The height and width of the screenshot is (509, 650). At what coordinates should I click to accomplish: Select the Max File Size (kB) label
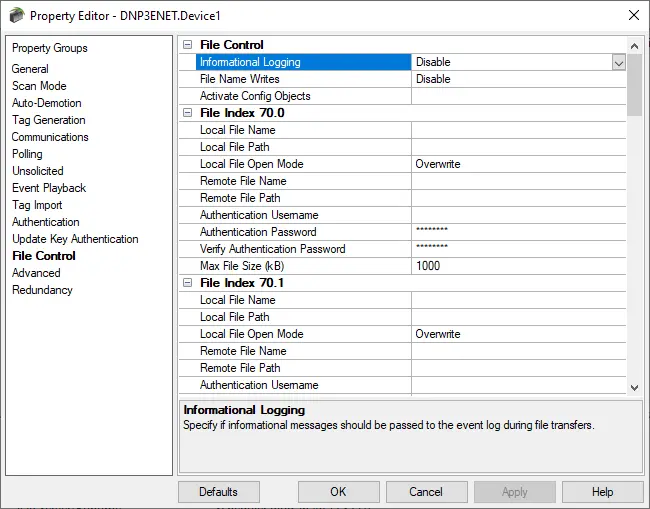(x=242, y=266)
